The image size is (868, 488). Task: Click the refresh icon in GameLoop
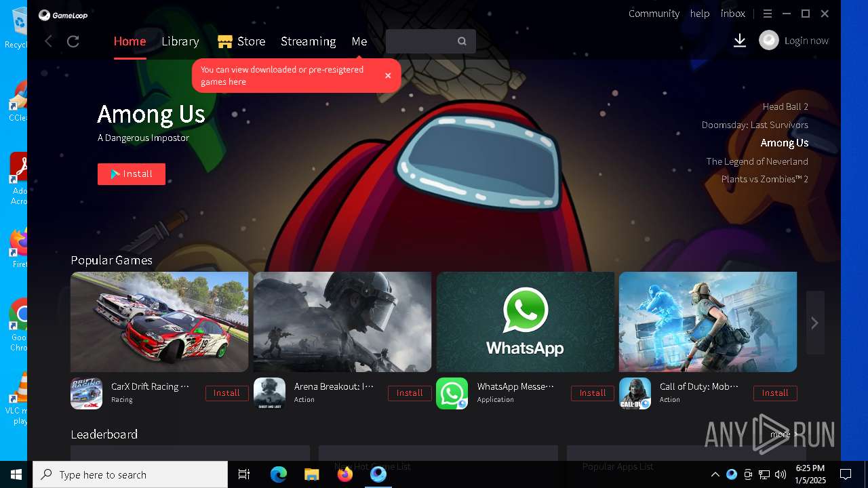73,41
